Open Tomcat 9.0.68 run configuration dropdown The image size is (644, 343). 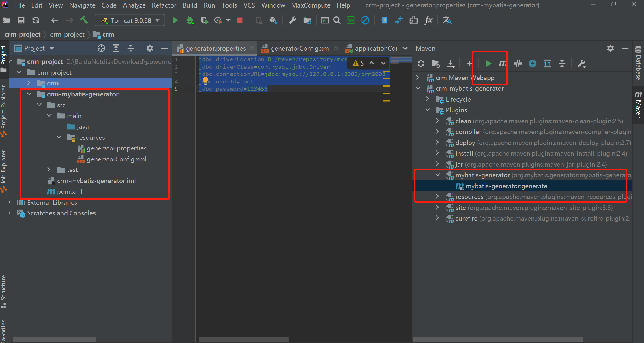130,20
